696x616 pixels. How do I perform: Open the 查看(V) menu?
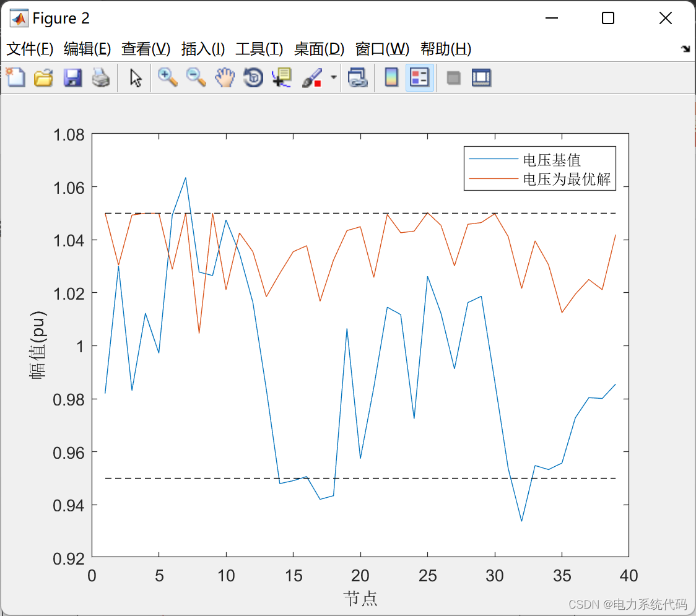coord(146,49)
